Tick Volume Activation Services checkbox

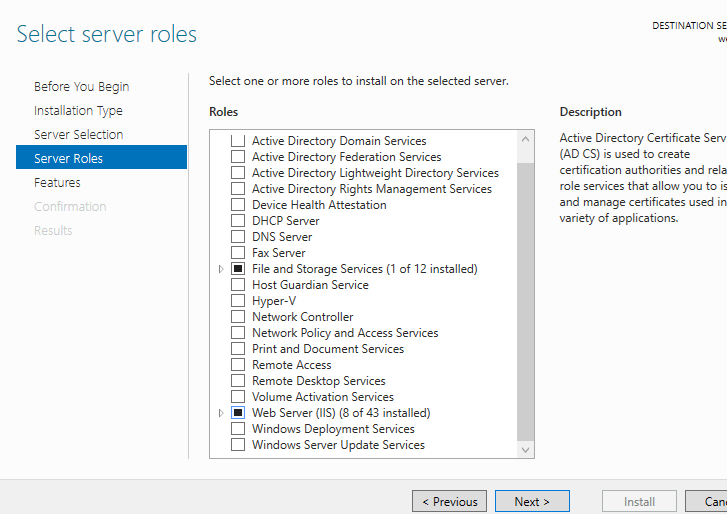238,396
